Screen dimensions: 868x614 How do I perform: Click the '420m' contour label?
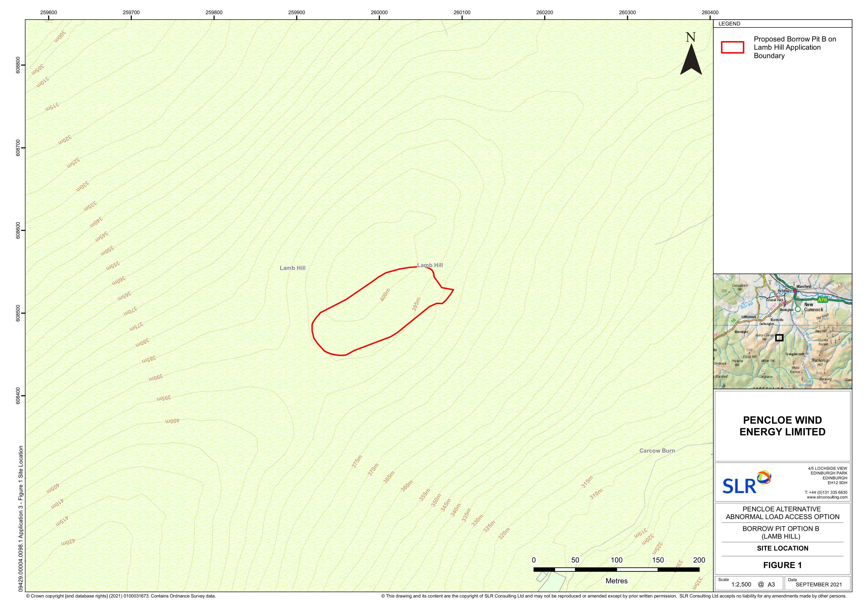click(x=68, y=543)
